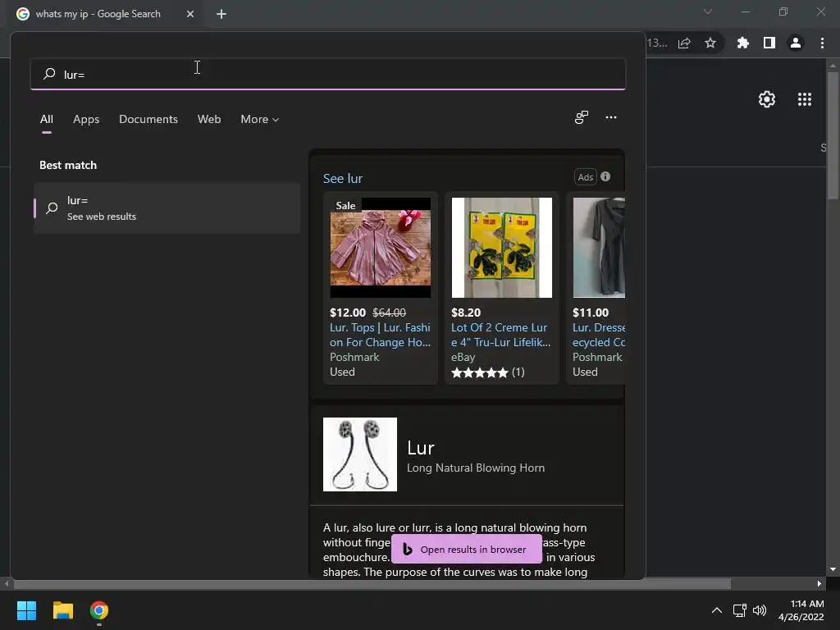Click the search magnifier icon in search box
The width and height of the screenshot is (840, 630).
coord(49,73)
